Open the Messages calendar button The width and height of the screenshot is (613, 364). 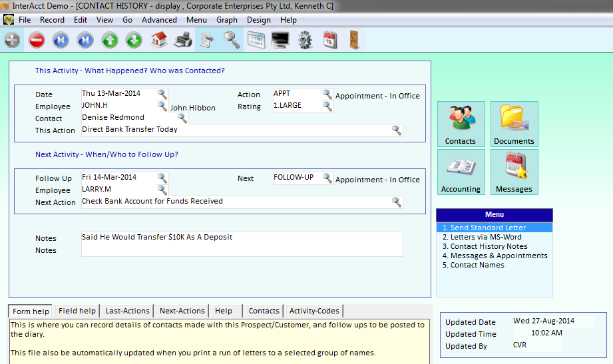click(x=514, y=172)
